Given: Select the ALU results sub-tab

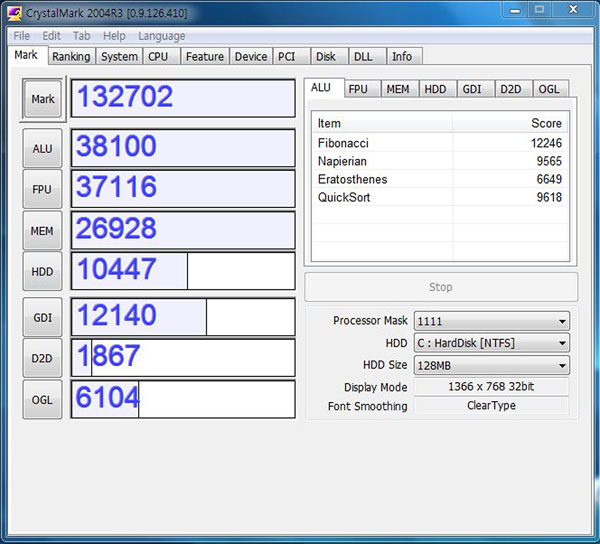Looking at the screenshot, I should click(x=324, y=88).
